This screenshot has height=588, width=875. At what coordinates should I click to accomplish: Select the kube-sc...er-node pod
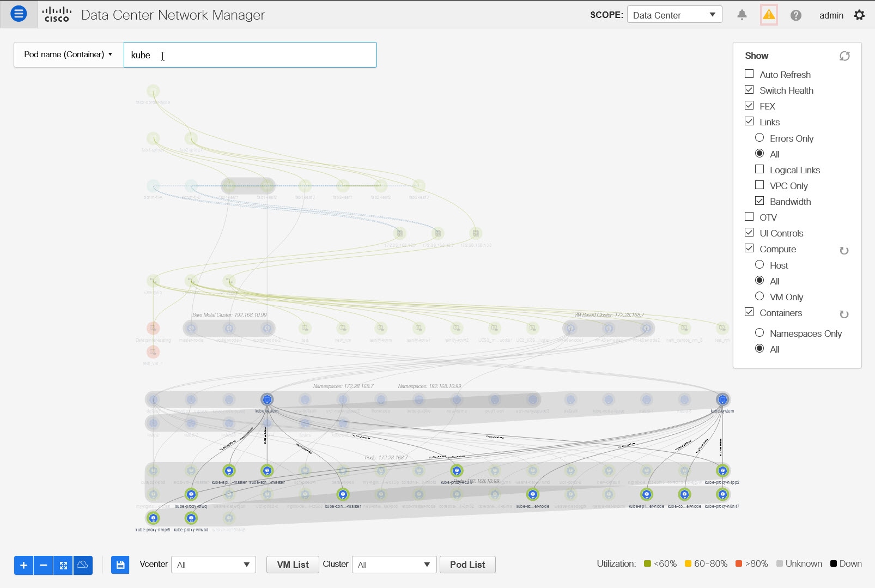pos(533,495)
